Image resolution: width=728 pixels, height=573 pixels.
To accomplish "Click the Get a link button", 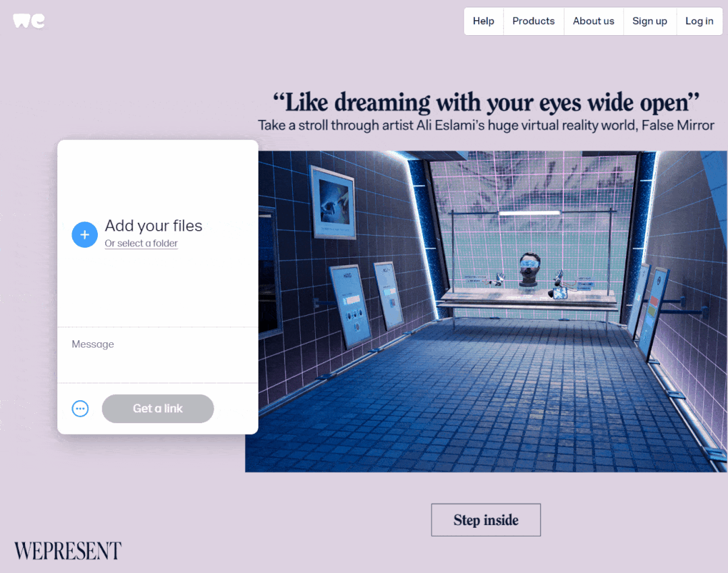I will [158, 408].
